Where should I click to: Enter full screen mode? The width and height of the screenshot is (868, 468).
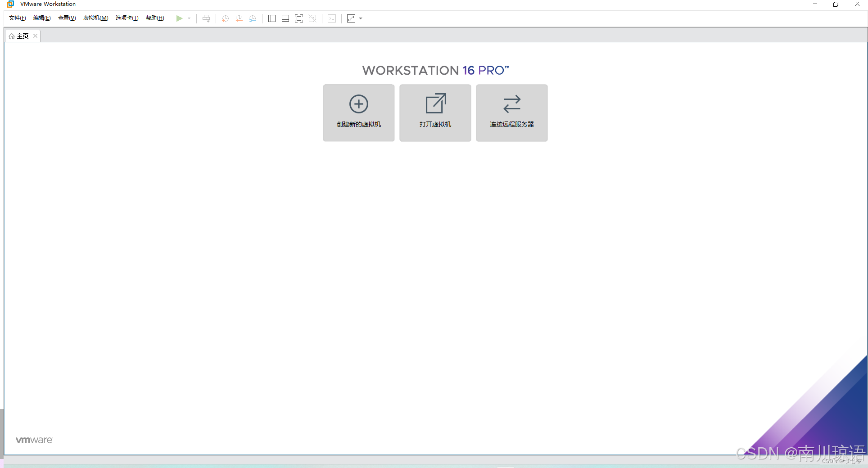(299, 18)
